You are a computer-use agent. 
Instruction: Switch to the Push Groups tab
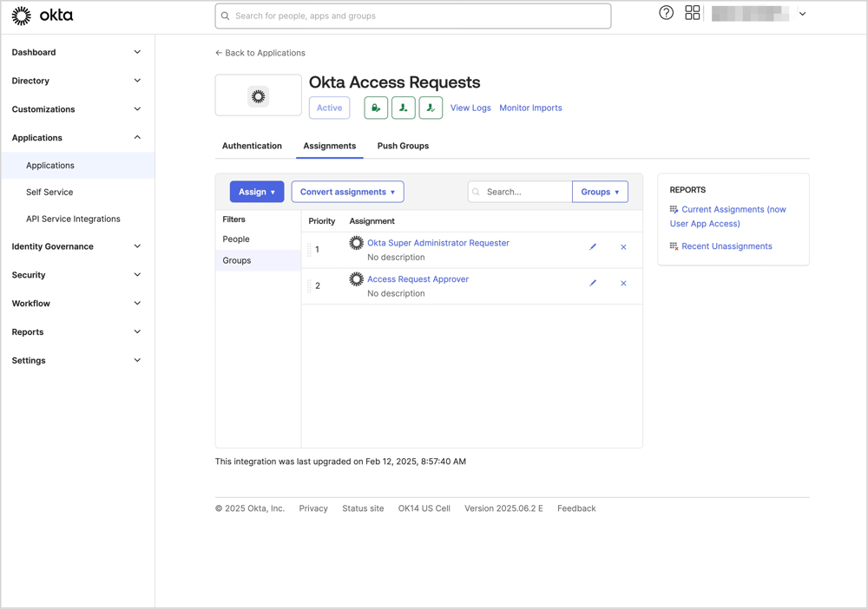tap(403, 146)
